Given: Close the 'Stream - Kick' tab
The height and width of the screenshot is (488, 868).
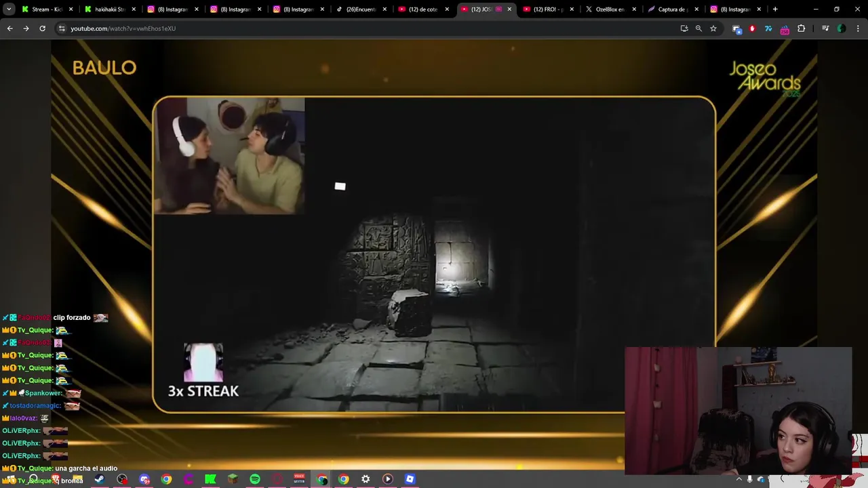Looking at the screenshot, I should [x=73, y=9].
